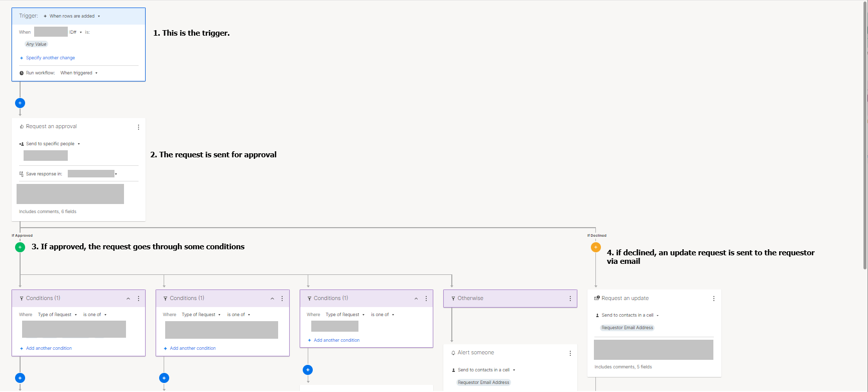
Task: Click the icon next to Request an update title
Action: 597,298
